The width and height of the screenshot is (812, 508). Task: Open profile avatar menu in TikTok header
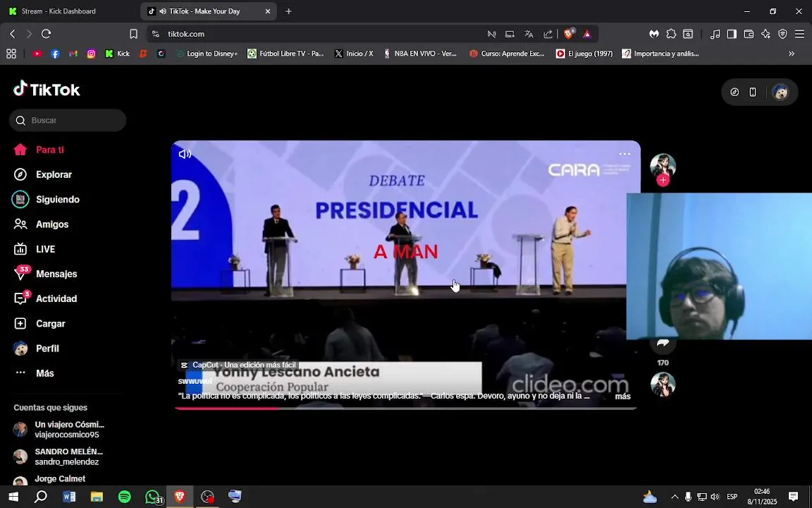[x=780, y=92]
